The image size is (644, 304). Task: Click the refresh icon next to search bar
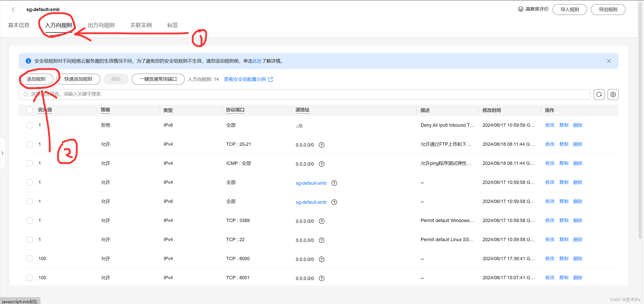(x=599, y=95)
